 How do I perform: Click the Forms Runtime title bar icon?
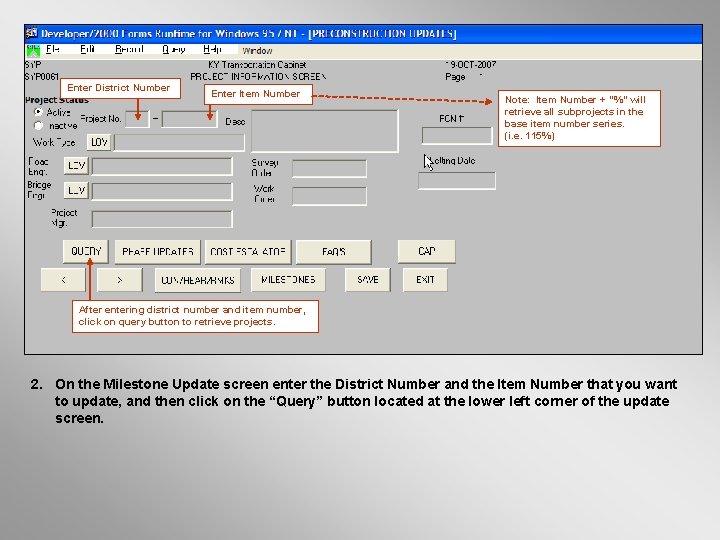click(x=32, y=33)
